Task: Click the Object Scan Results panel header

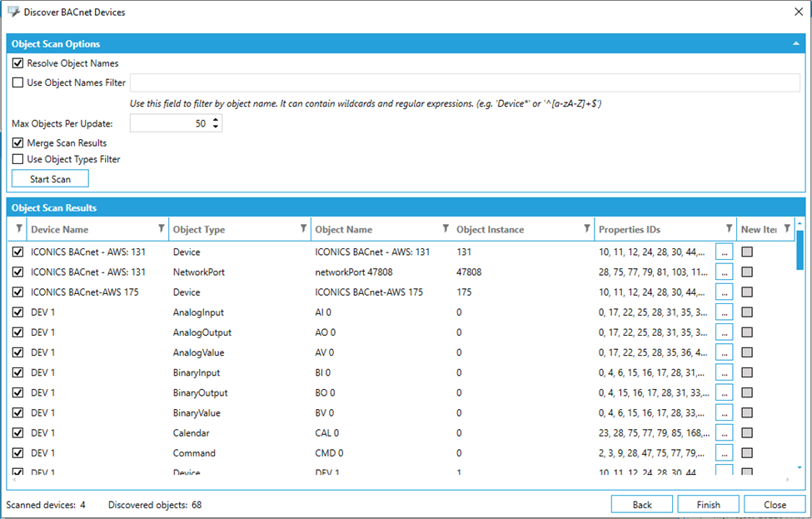Action: click(406, 207)
